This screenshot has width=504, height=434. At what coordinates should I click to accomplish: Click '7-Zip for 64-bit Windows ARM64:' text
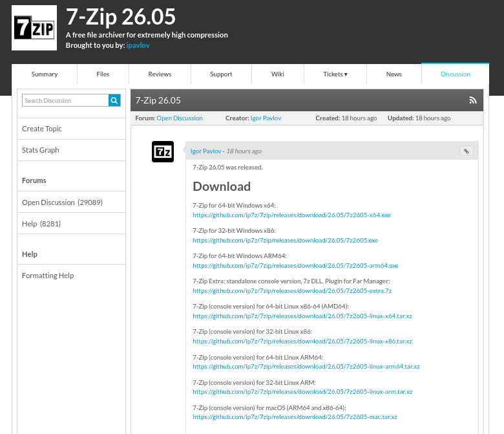tap(240, 255)
